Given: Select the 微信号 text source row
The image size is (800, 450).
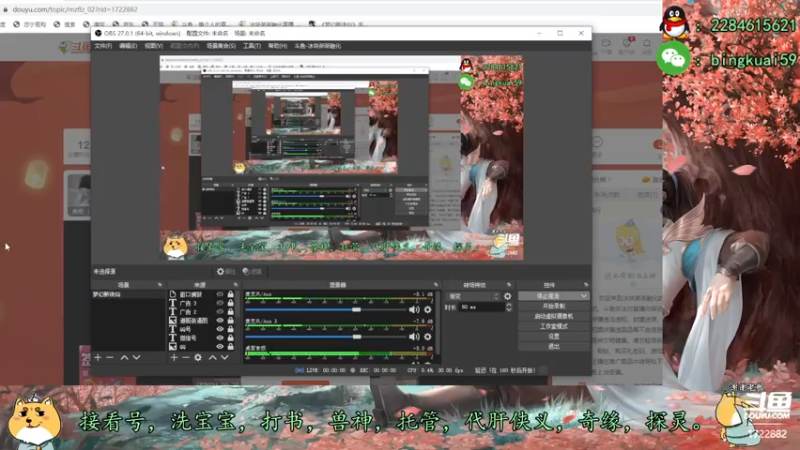Looking at the screenshot, I should click(201, 338).
